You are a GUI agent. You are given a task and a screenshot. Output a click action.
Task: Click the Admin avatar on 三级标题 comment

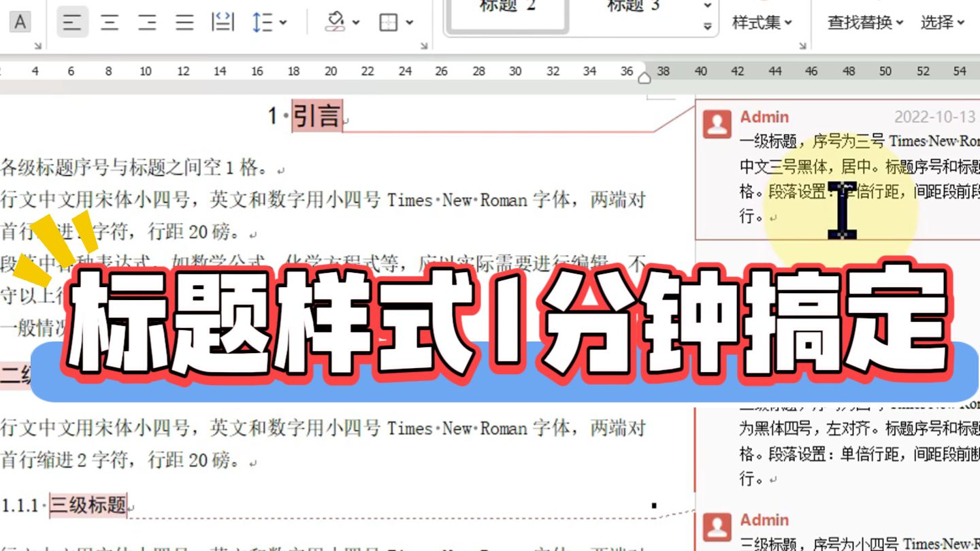click(x=717, y=527)
